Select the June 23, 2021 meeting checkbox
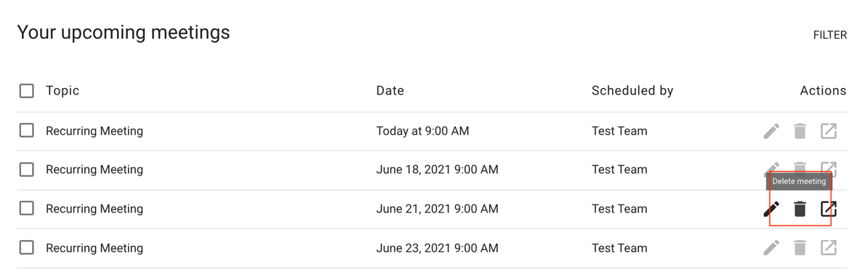The width and height of the screenshot is (868, 278). point(27,247)
